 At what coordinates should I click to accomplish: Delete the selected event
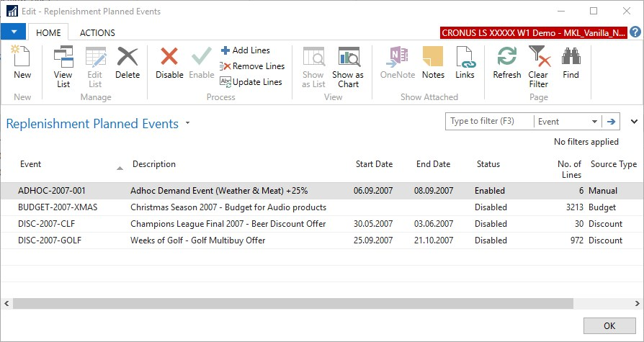click(x=128, y=63)
